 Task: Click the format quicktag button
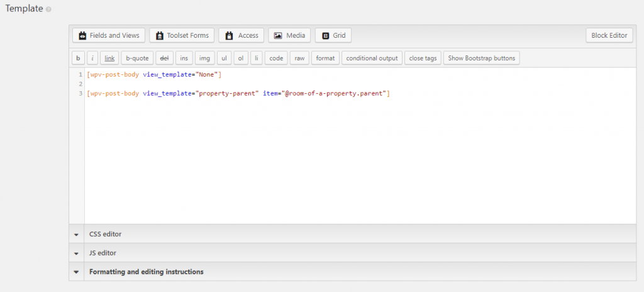coord(325,58)
